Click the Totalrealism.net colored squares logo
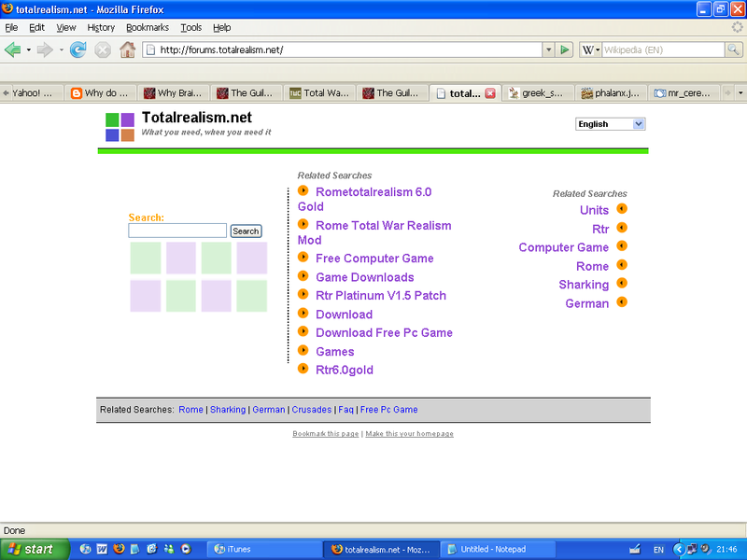Screen dimensions: 747x560 [120, 127]
